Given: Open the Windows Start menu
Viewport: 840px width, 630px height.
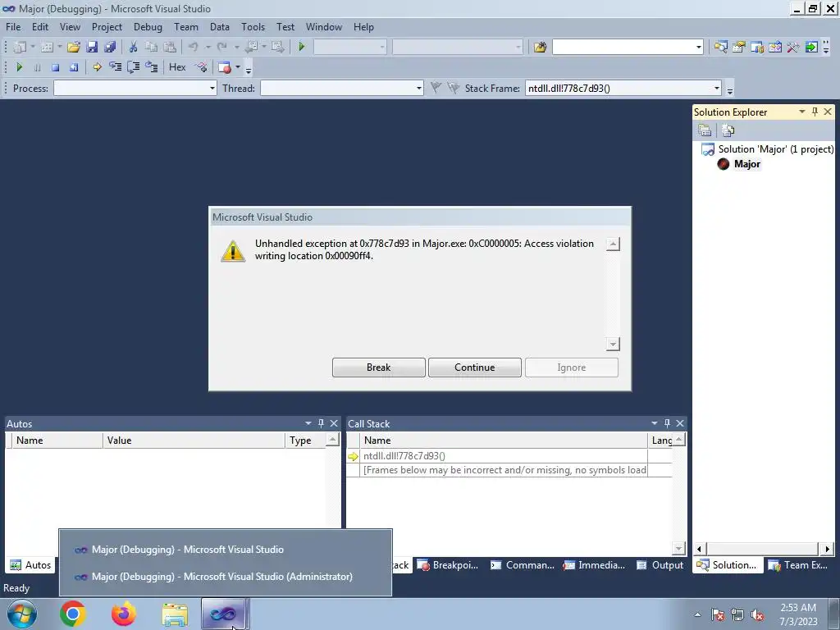Looking at the screenshot, I should click(22, 614).
